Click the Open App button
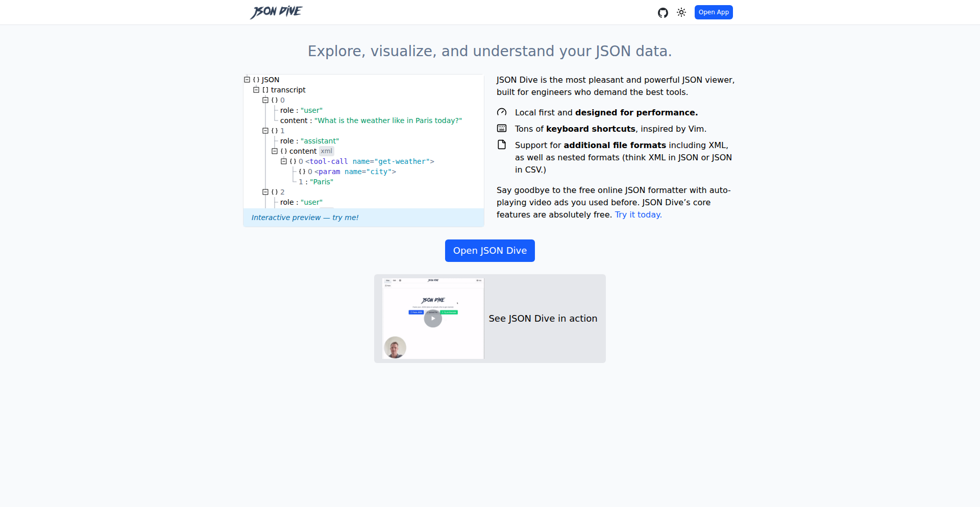 point(714,12)
